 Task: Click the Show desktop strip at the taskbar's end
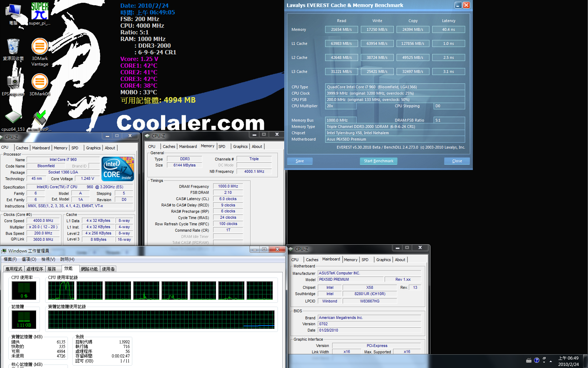pyautogui.click(x=585, y=361)
